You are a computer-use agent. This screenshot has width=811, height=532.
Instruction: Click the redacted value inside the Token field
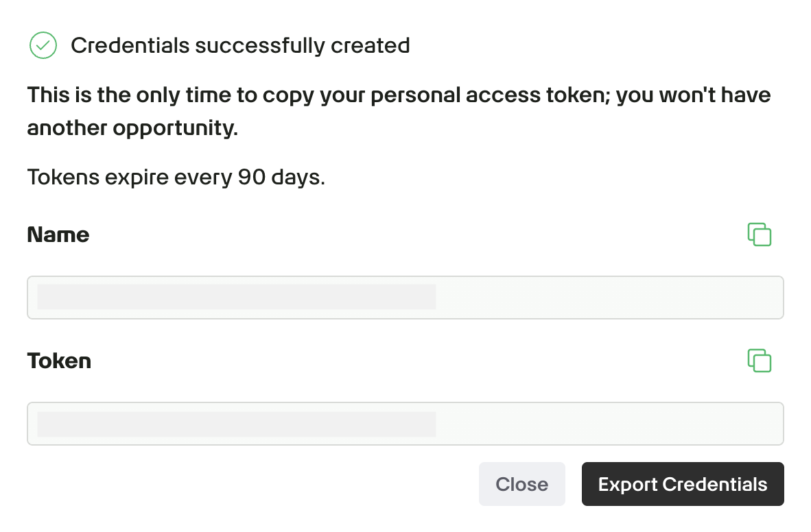[237, 424]
